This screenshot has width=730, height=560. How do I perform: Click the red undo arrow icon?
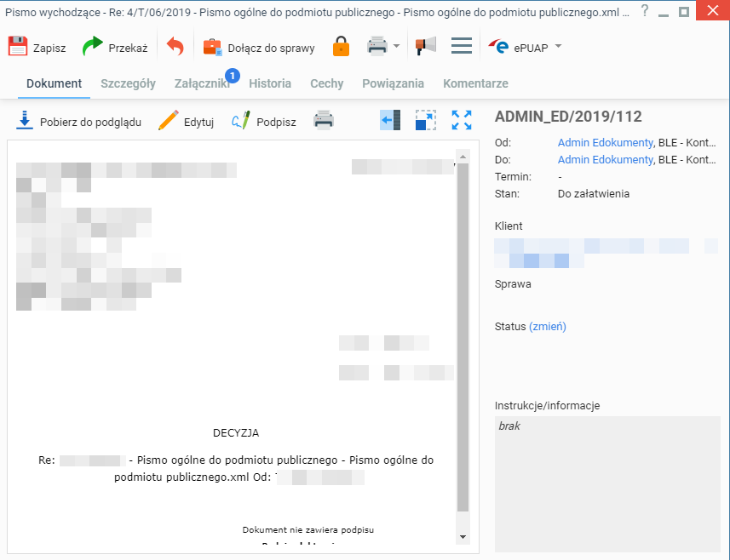175,47
